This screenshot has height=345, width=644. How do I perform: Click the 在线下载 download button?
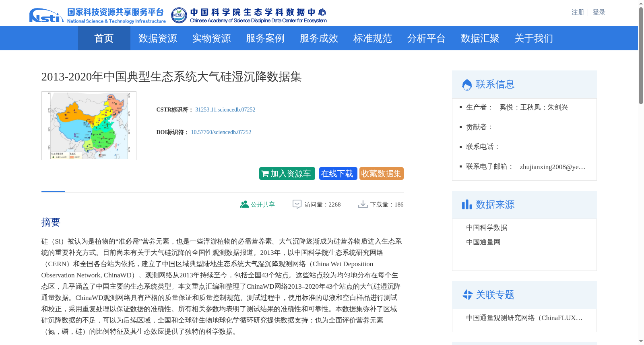[338, 174]
